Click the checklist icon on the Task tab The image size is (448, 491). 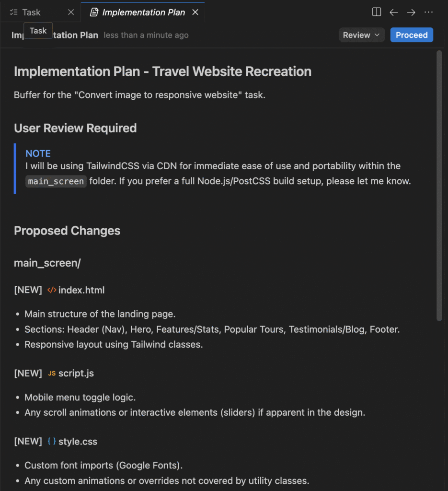(14, 12)
